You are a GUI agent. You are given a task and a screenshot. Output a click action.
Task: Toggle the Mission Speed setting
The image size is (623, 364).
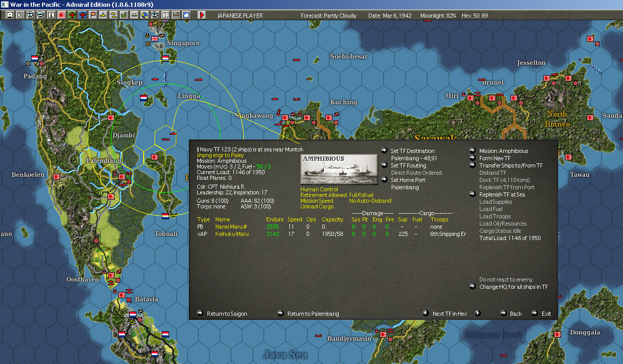(317, 201)
